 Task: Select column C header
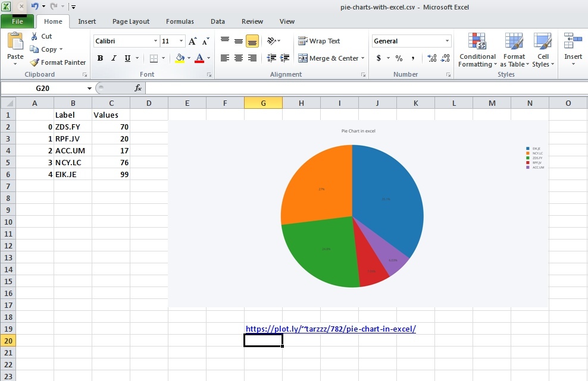pos(111,103)
